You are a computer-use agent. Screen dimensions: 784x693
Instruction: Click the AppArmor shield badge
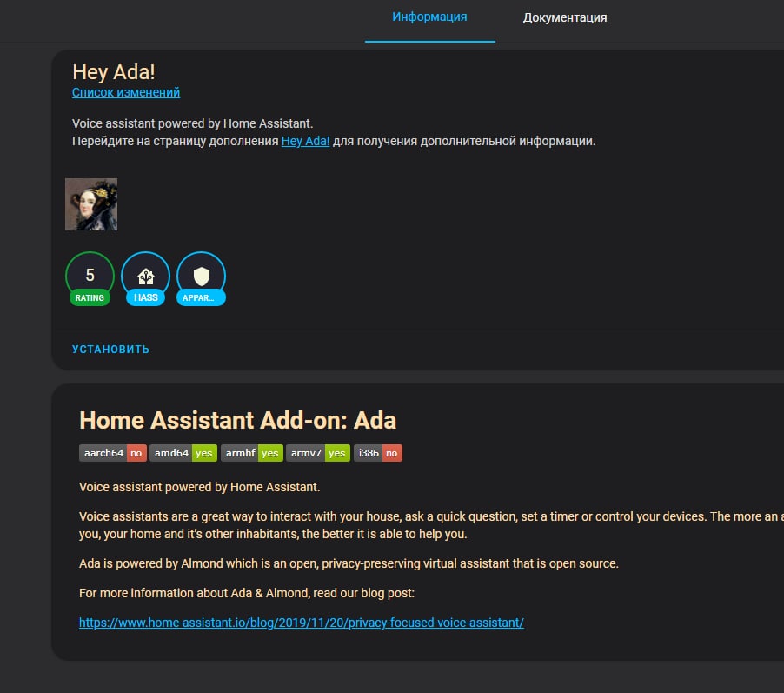pyautogui.click(x=201, y=278)
